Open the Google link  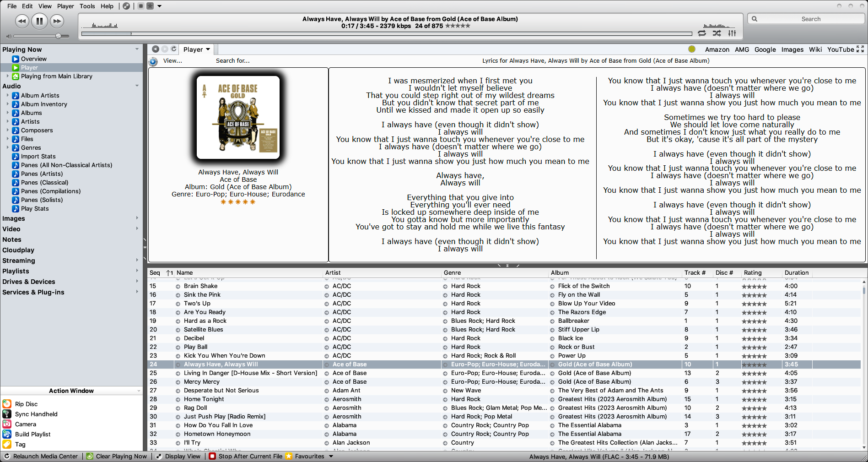coord(765,49)
